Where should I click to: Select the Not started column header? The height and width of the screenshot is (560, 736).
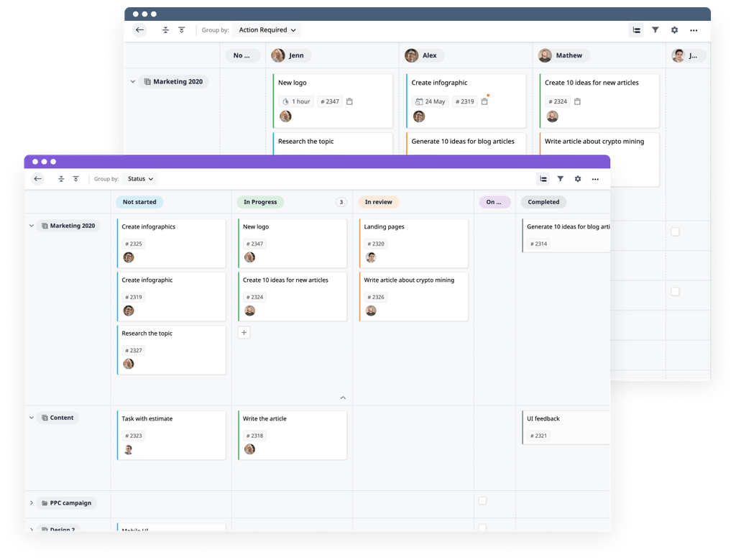point(139,202)
